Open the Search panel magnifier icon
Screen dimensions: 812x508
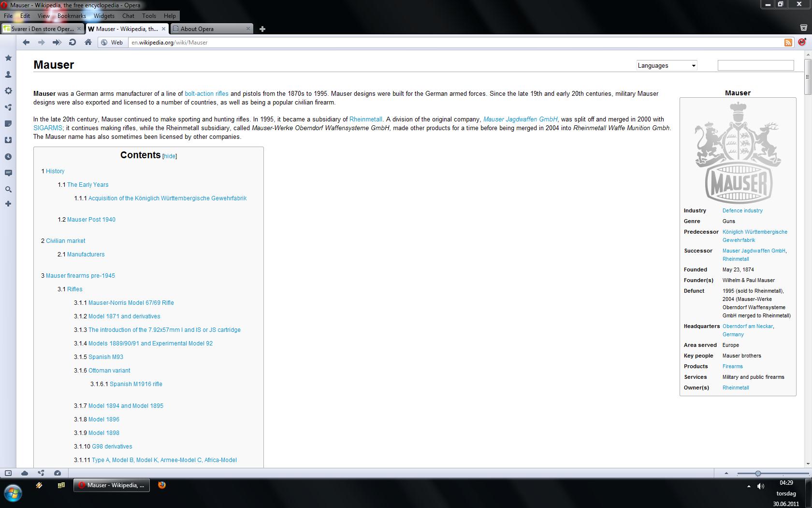coord(8,189)
